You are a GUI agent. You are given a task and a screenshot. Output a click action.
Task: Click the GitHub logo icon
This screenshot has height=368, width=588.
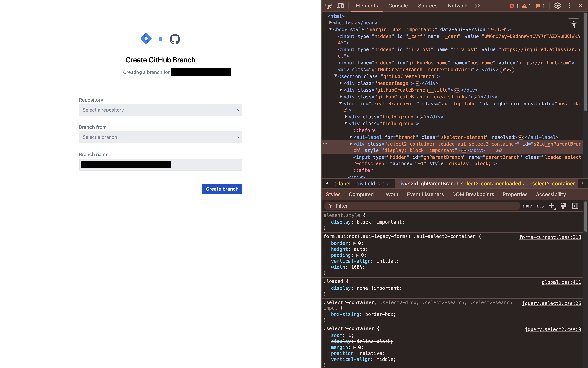(175, 39)
